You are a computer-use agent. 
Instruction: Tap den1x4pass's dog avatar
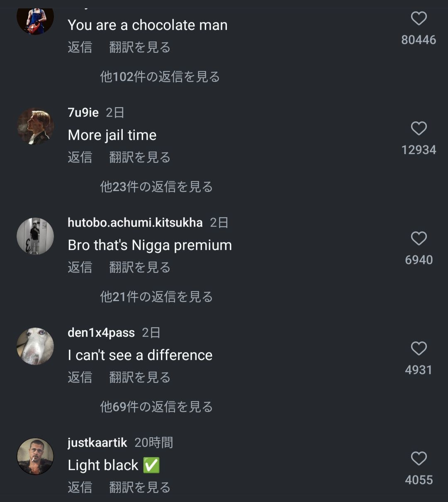(35, 346)
